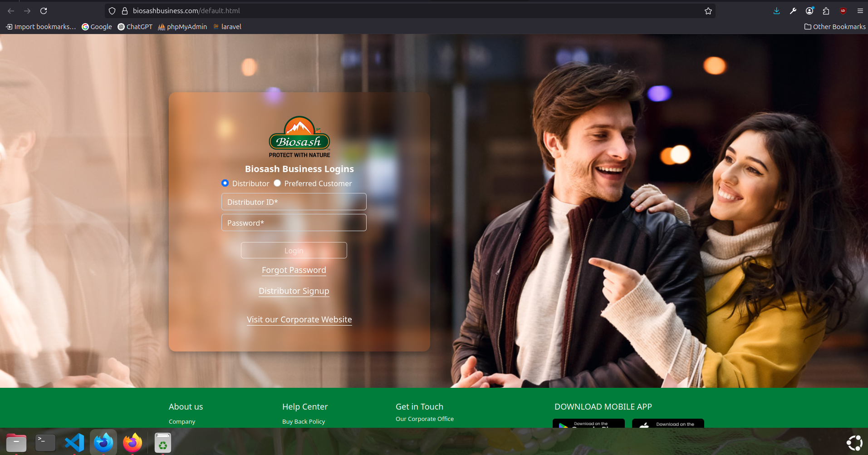Image resolution: width=868 pixels, height=455 pixels.
Task: Launch Visual Studio Code from the dock
Action: [74, 443]
